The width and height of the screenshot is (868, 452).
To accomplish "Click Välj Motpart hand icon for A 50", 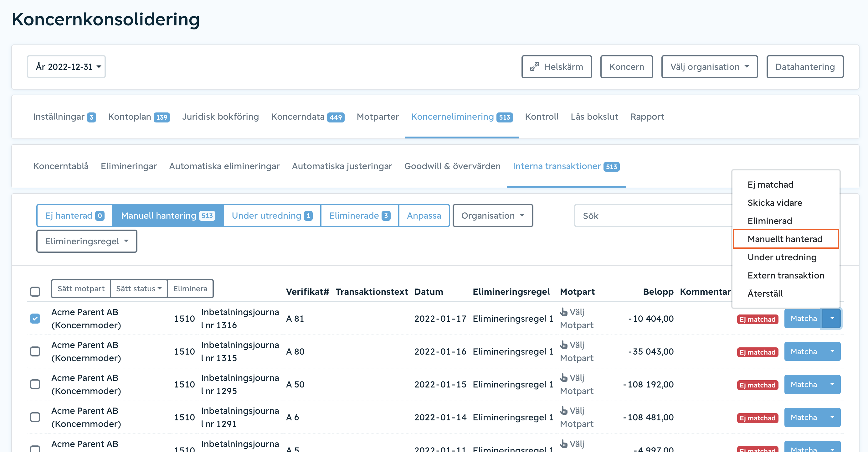I will click(x=564, y=378).
